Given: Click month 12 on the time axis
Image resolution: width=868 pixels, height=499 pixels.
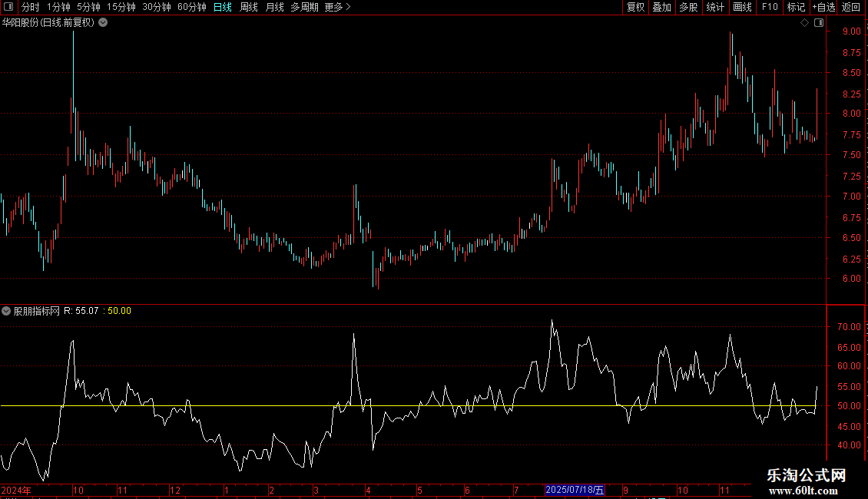Looking at the screenshot, I should (175, 490).
